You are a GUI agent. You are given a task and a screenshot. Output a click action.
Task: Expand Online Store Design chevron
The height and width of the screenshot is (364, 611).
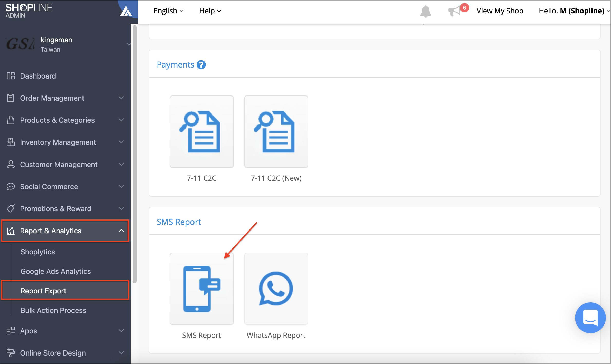[x=121, y=353]
